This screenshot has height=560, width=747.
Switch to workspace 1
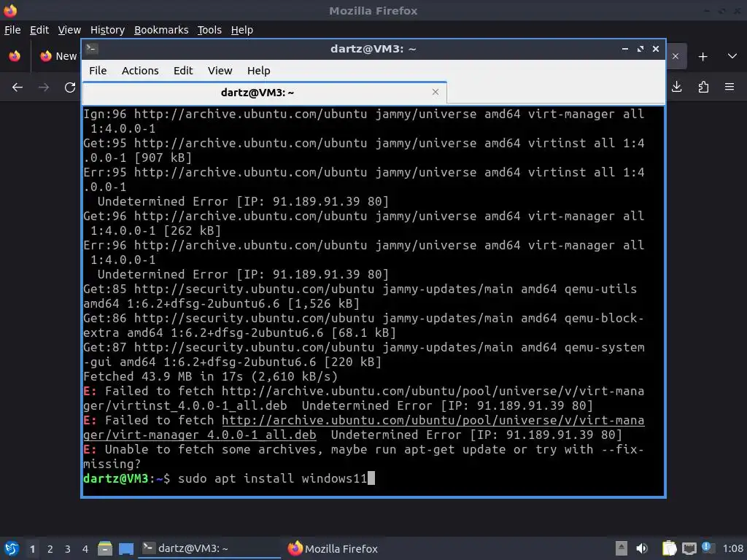point(32,549)
